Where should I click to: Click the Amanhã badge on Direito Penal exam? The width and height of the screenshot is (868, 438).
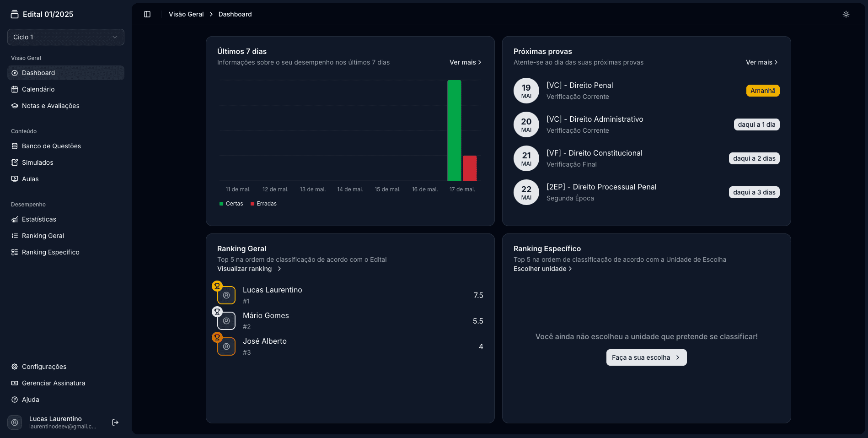tap(762, 91)
